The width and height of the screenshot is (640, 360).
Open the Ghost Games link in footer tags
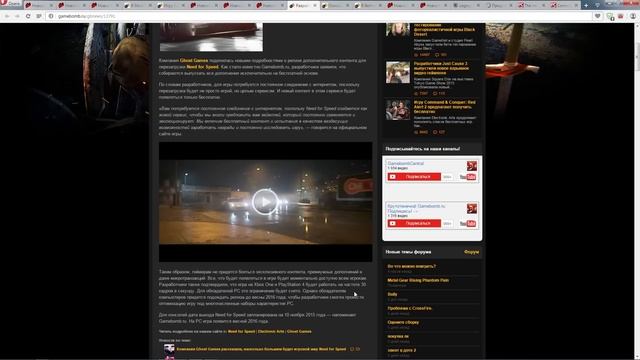point(299,331)
